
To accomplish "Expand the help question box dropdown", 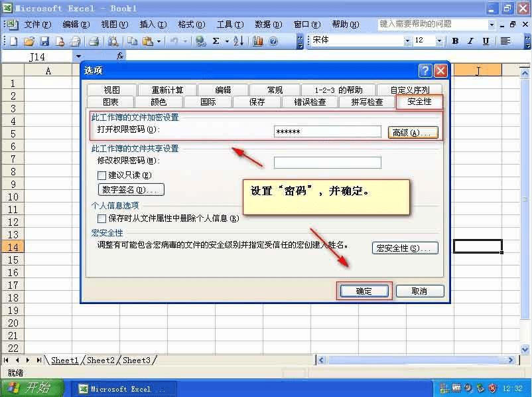I will 492,25.
